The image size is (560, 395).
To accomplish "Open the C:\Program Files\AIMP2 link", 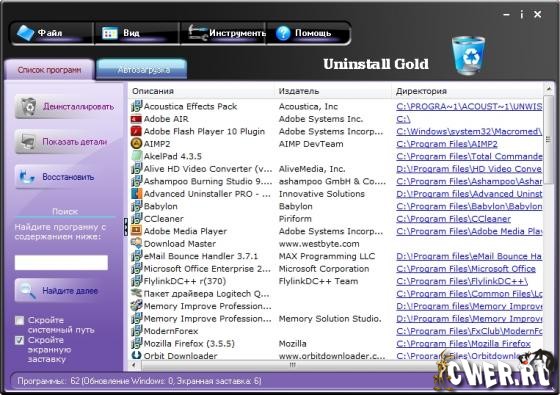I will click(447, 144).
